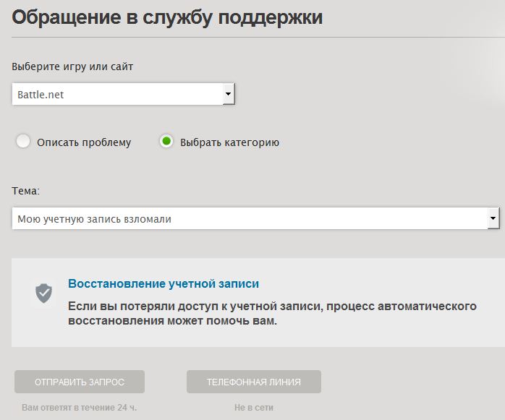Click the 'Описать проблему' label text
Image resolution: width=505 pixels, height=420 pixels.
[x=84, y=142]
